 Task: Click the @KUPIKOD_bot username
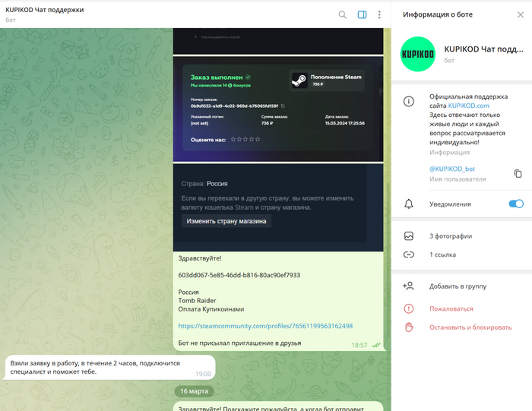[x=452, y=169]
